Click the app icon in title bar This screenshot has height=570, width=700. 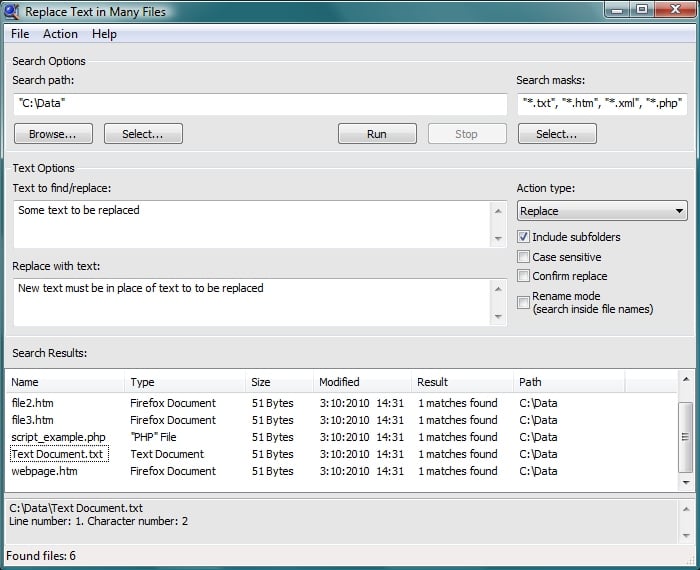point(12,11)
